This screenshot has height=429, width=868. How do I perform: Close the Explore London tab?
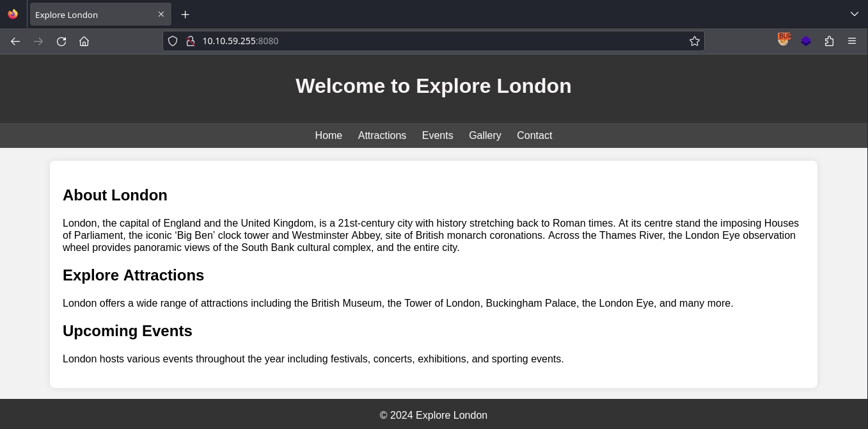[161, 14]
